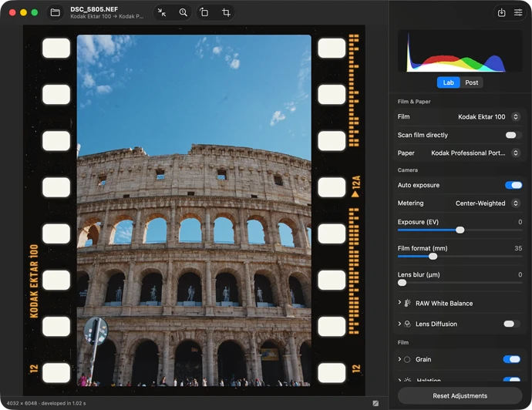Image resolution: width=532 pixels, height=410 pixels.
Task: Click the Lens blur value 0
Action: pyautogui.click(x=520, y=274)
